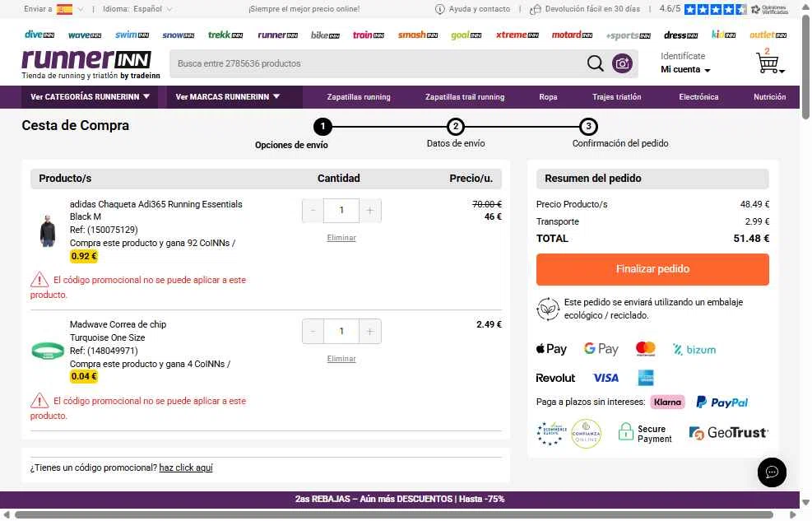Click the Madwave Correa quantity field
Screen dimensions: 812x521
[341, 332]
